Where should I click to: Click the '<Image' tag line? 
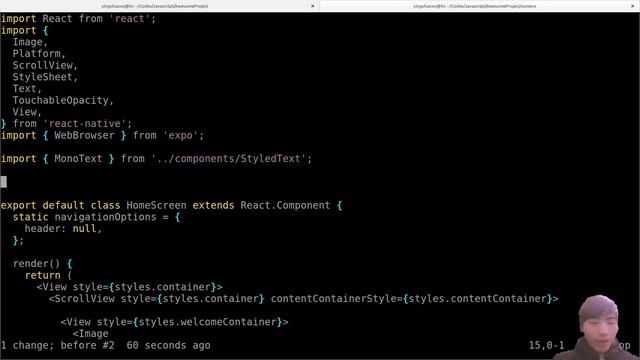click(x=91, y=334)
